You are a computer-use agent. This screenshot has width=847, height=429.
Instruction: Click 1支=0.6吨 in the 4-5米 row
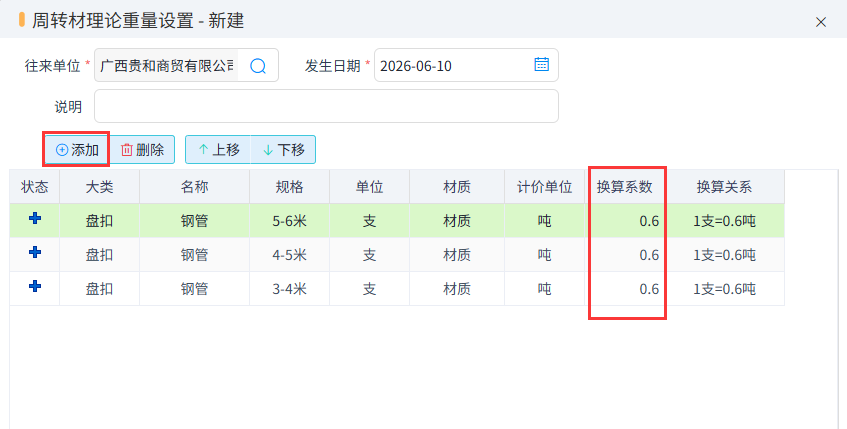(724, 255)
